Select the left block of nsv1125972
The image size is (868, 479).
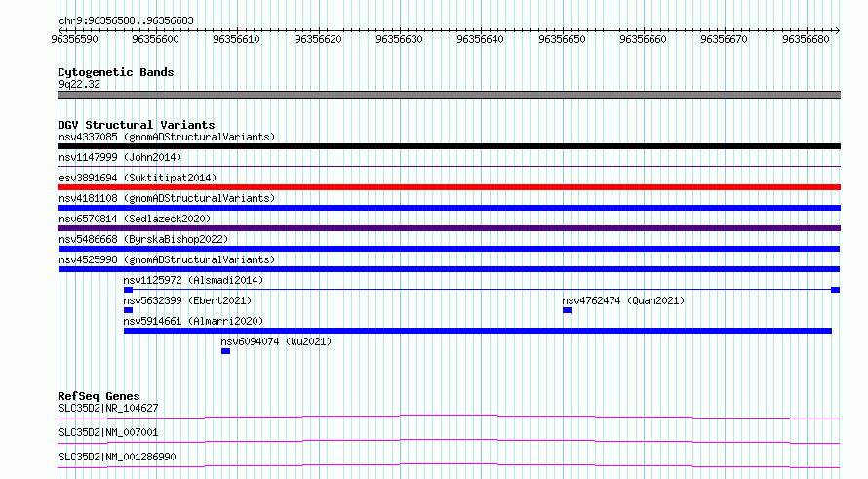(128, 290)
